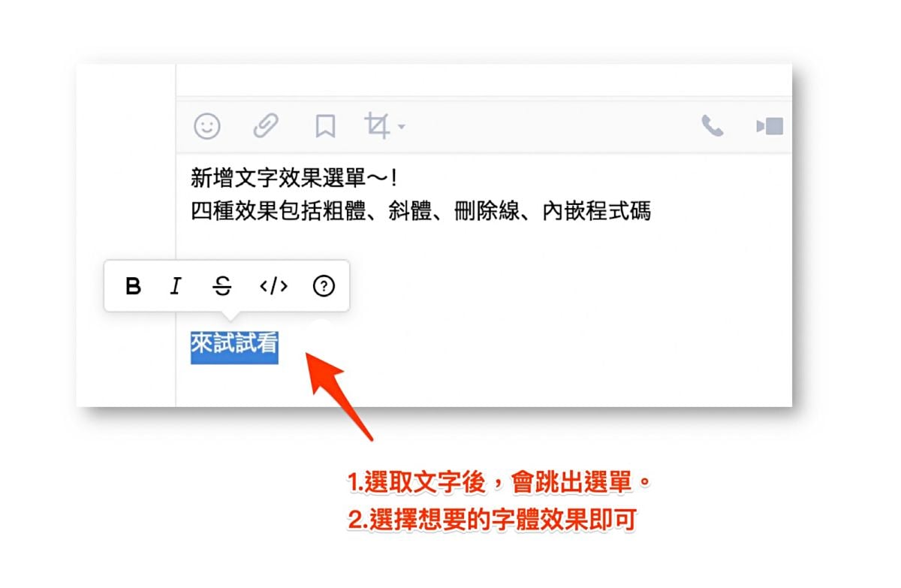Place cursor in line 新增文字效果選單
The image size is (901, 588).
(x=294, y=178)
